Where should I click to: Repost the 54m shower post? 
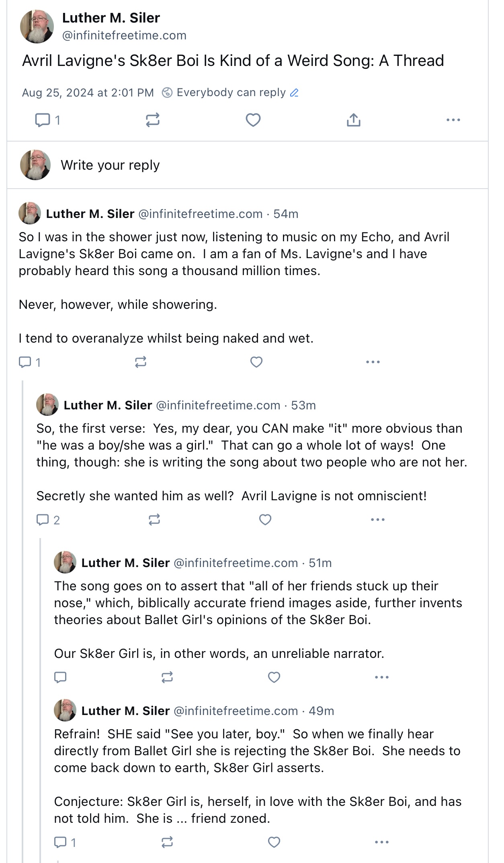point(141,362)
